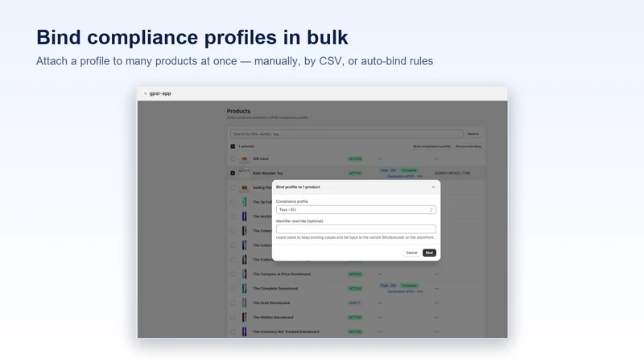Click the SUNNY-WOOD-7788 identifier

click(x=452, y=173)
